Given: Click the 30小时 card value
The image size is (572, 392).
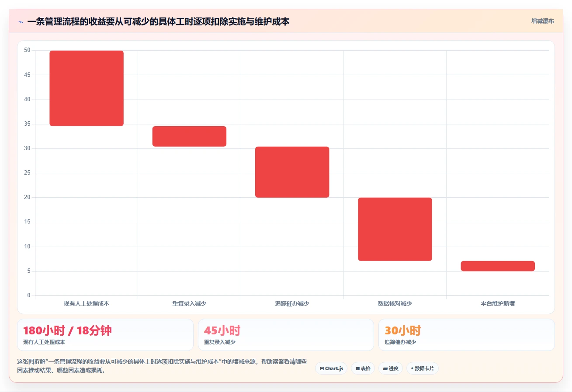Looking at the screenshot, I should pyautogui.click(x=403, y=330).
